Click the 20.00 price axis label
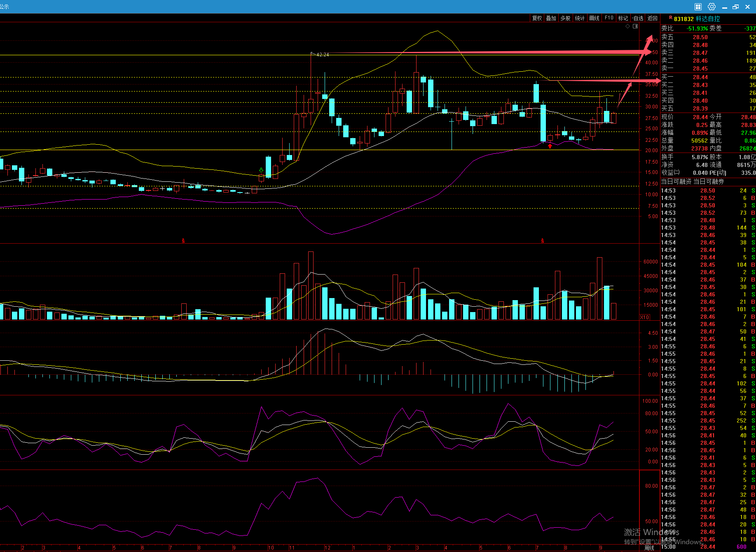756x552 pixels. point(652,150)
